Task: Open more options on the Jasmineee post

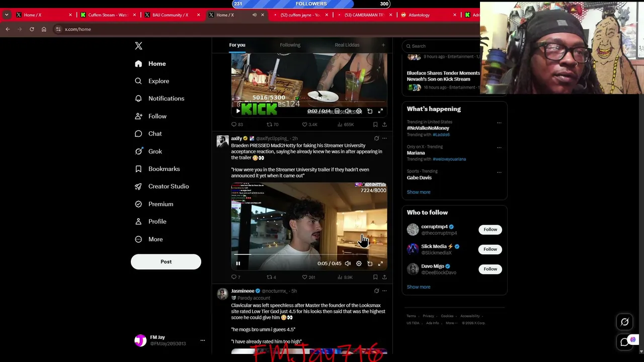Action: tap(384, 291)
